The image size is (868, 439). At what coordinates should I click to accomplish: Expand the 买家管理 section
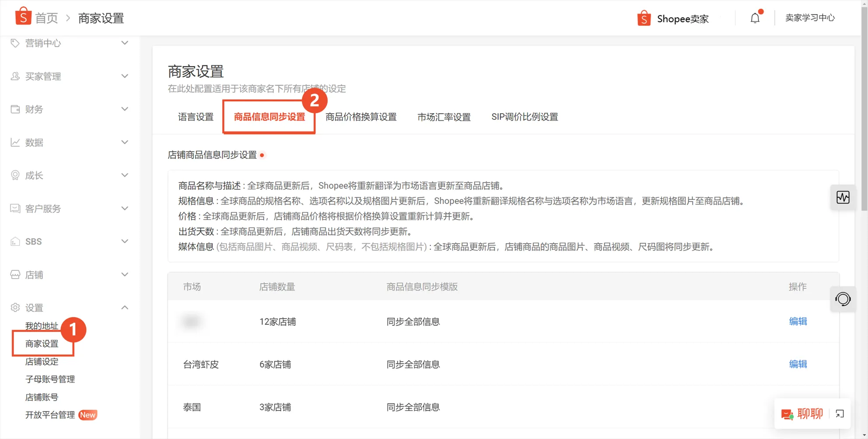tap(125, 76)
